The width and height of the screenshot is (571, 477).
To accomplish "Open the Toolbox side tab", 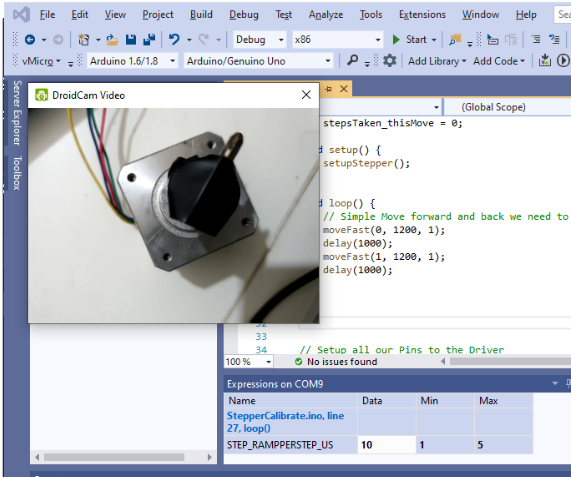I will (17, 173).
